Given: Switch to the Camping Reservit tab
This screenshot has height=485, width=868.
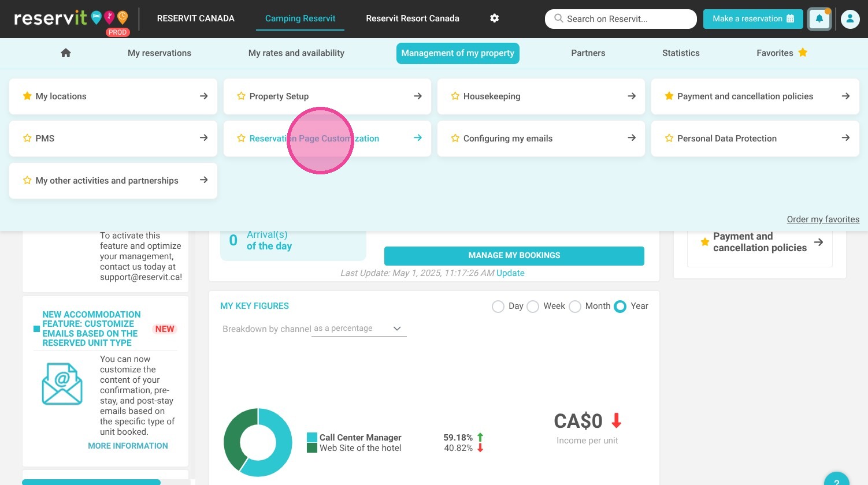Looking at the screenshot, I should [301, 18].
